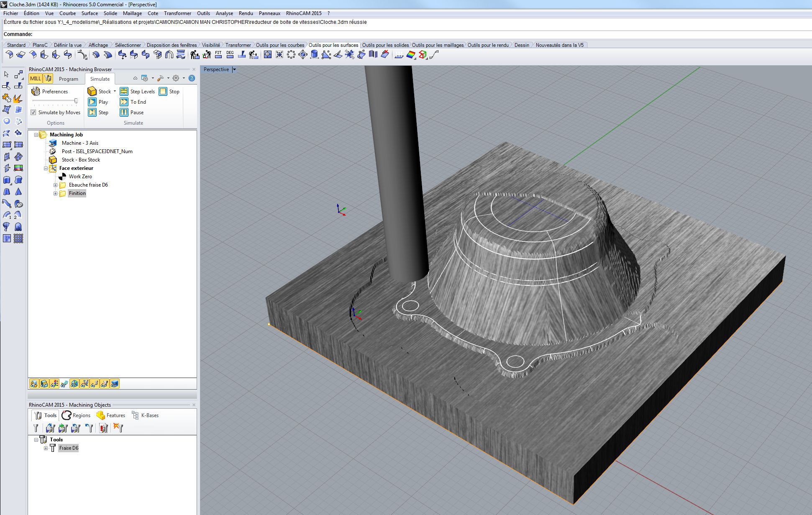Expand the Finition folder node

[55, 193]
